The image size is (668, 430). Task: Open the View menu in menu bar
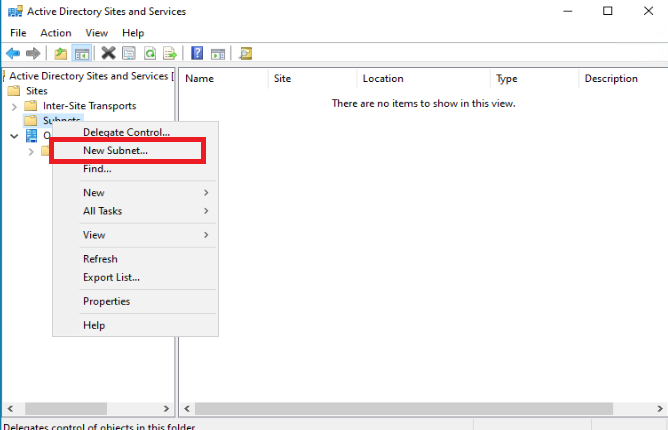point(97,33)
